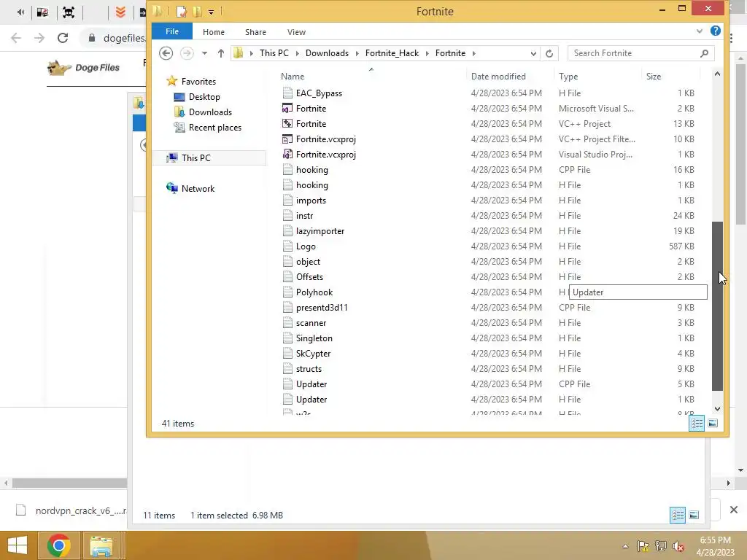Expand the breadcrumb arrow after Downloads
This screenshot has height=560, width=747.
[357, 53]
